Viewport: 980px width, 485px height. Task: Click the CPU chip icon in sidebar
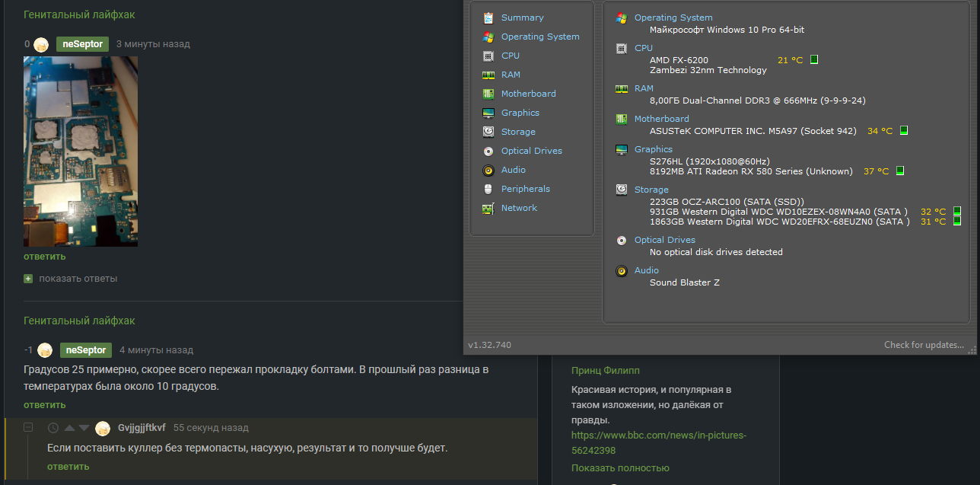tap(488, 56)
